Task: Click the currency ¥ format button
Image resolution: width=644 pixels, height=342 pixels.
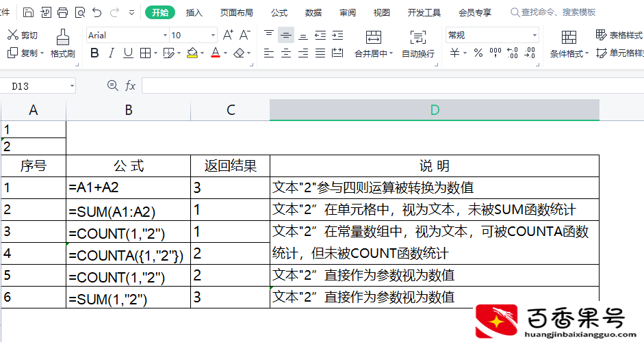Action: click(x=454, y=53)
